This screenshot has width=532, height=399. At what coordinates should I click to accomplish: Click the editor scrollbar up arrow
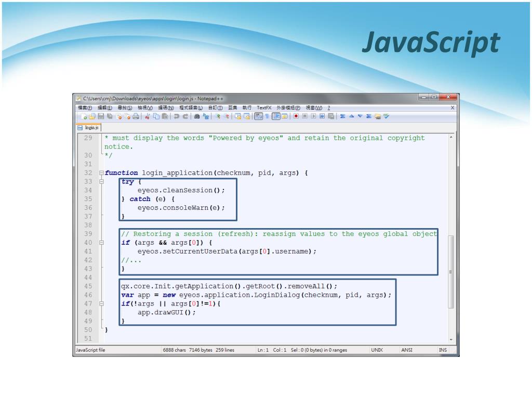pos(451,137)
